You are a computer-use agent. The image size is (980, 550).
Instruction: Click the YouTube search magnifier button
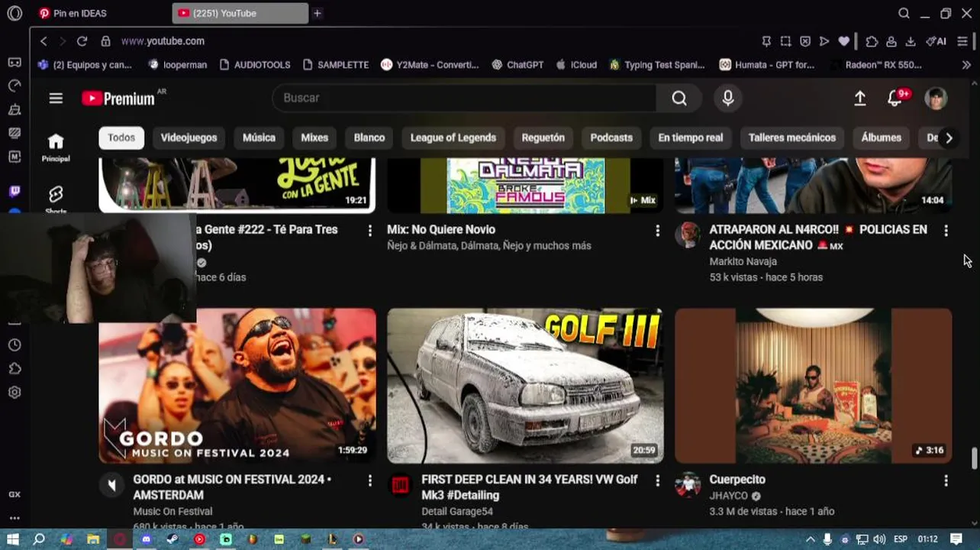679,98
